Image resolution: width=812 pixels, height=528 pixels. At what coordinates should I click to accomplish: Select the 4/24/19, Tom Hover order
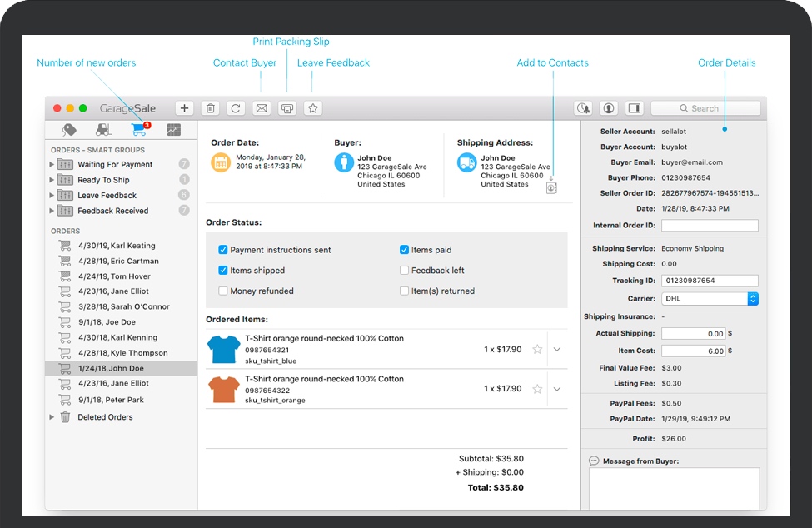(x=117, y=276)
